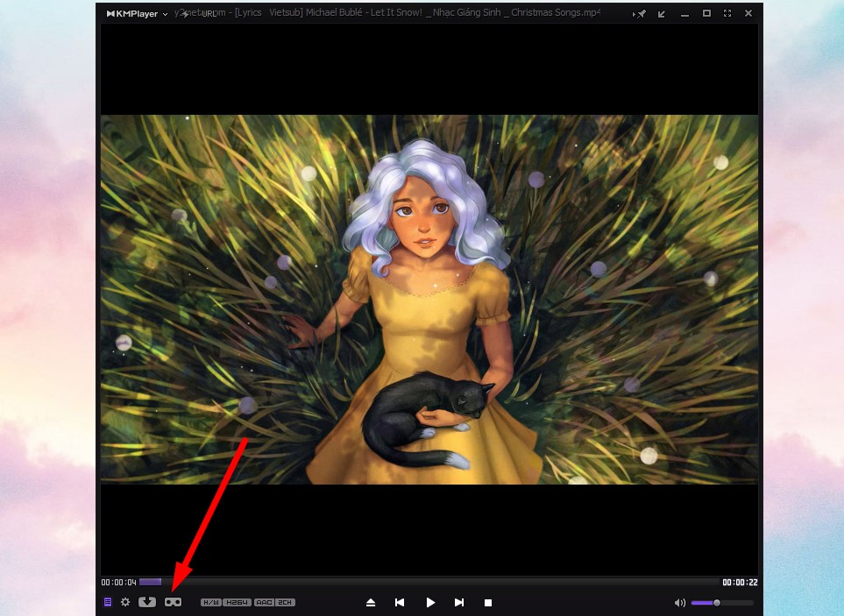Image resolution: width=844 pixels, height=616 pixels.
Task: Pin the player window on top
Action: tap(642, 14)
